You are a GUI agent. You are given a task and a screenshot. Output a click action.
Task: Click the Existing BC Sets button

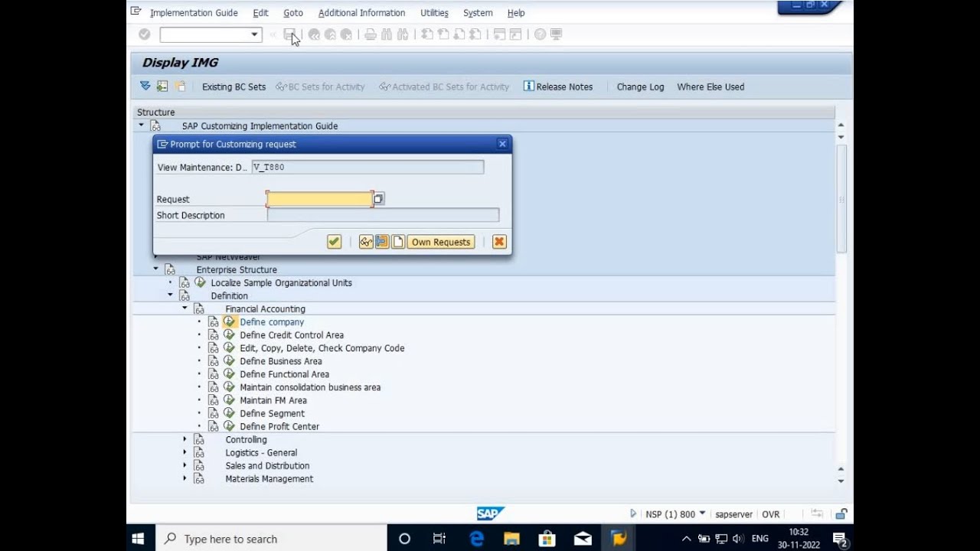(234, 86)
